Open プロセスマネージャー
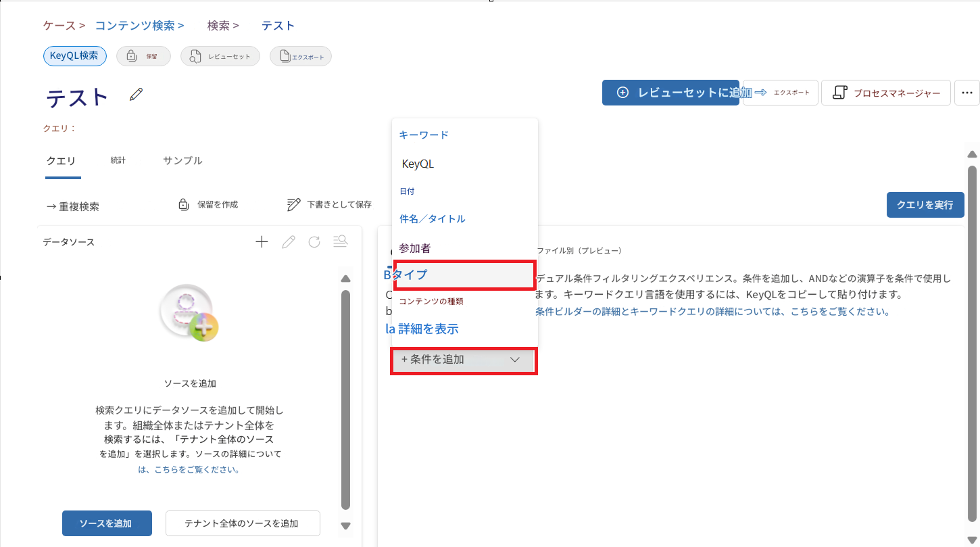 [x=886, y=93]
